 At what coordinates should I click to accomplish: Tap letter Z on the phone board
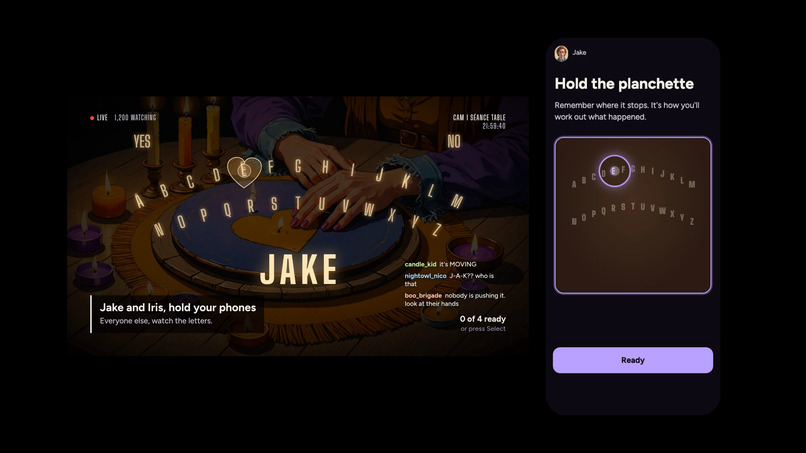pyautogui.click(x=692, y=221)
